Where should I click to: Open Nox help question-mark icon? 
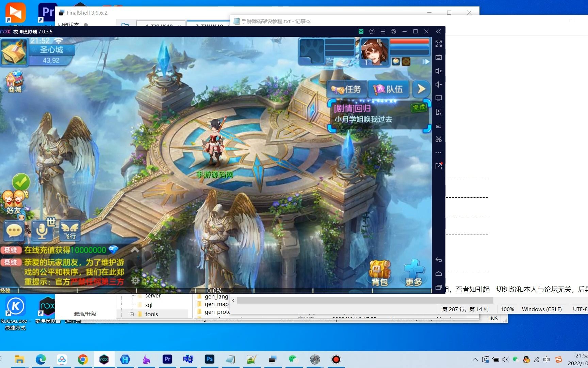tap(372, 31)
